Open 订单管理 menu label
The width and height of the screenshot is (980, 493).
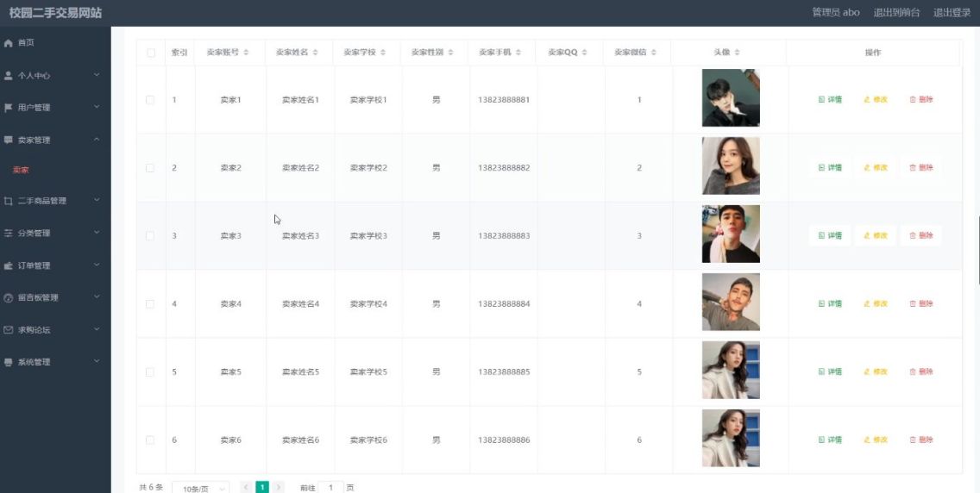[x=34, y=265]
